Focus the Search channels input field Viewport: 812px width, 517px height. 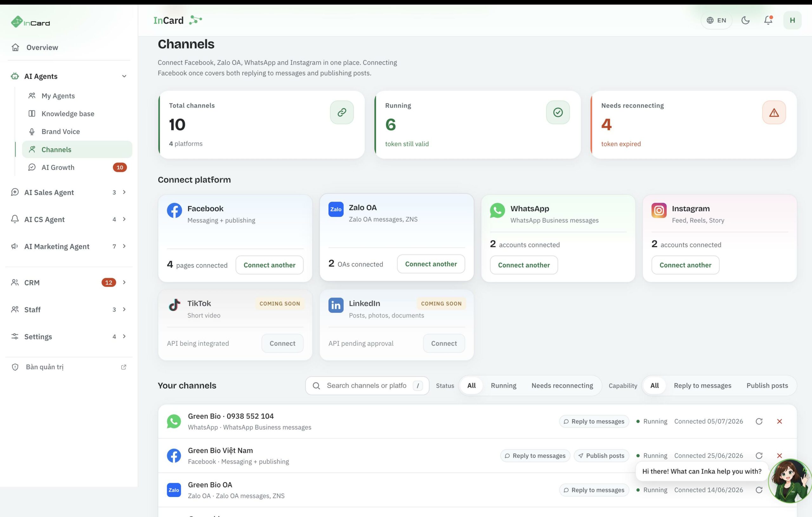click(x=367, y=386)
